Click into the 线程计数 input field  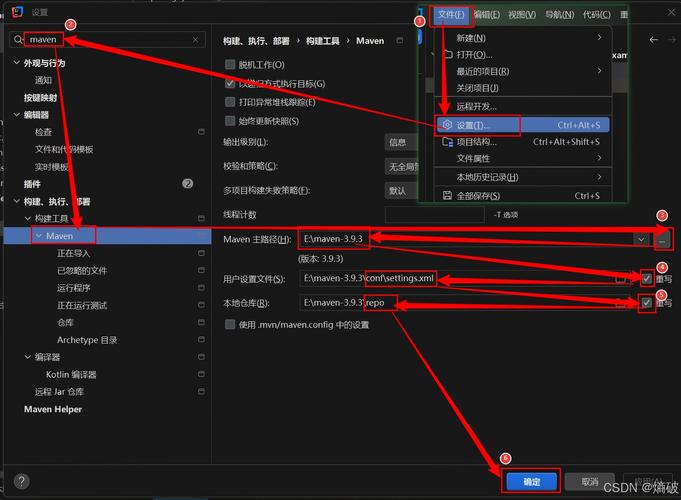(x=434, y=215)
